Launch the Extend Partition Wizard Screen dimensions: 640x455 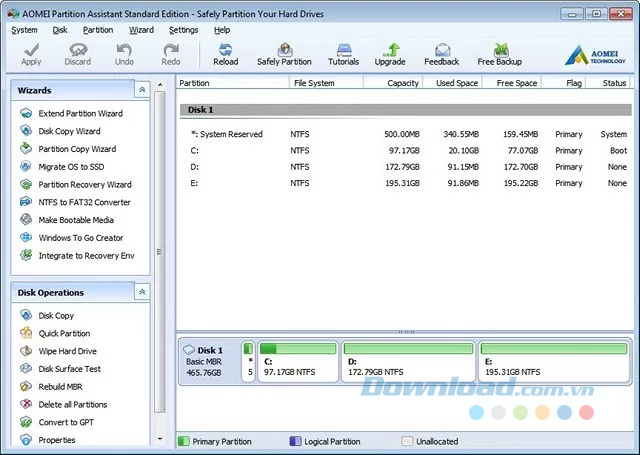(x=71, y=113)
